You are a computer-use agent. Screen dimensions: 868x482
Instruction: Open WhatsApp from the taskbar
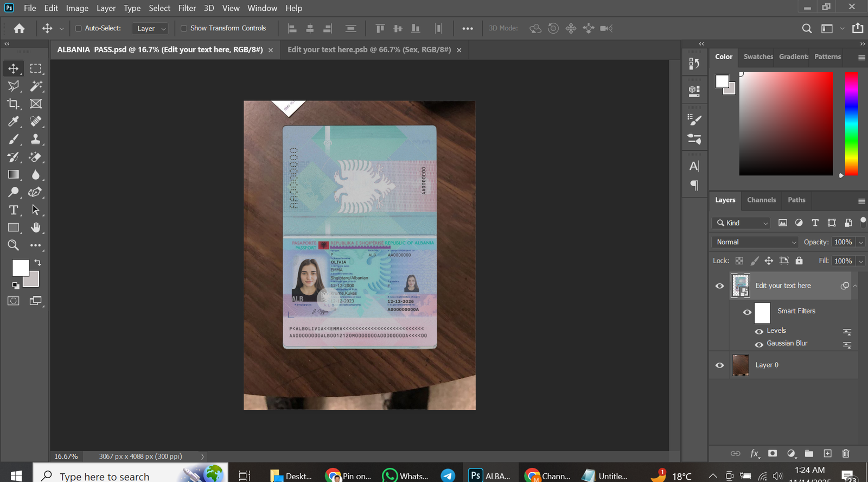(x=405, y=475)
